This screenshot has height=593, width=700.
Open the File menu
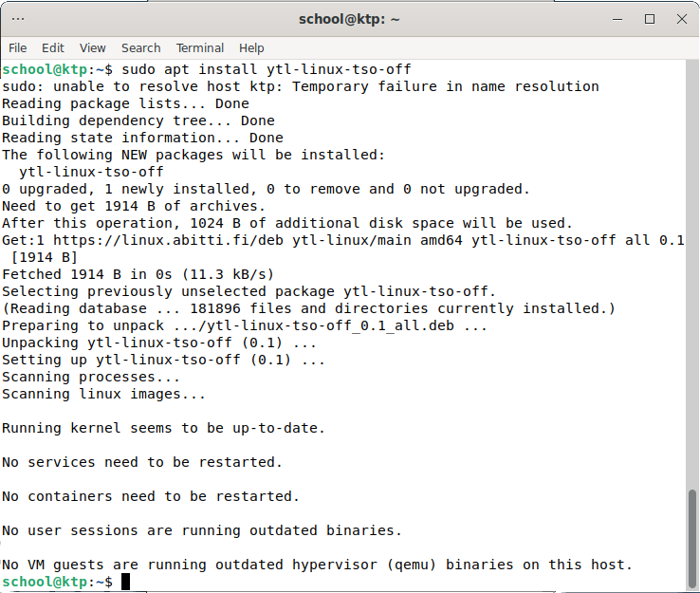(x=18, y=47)
